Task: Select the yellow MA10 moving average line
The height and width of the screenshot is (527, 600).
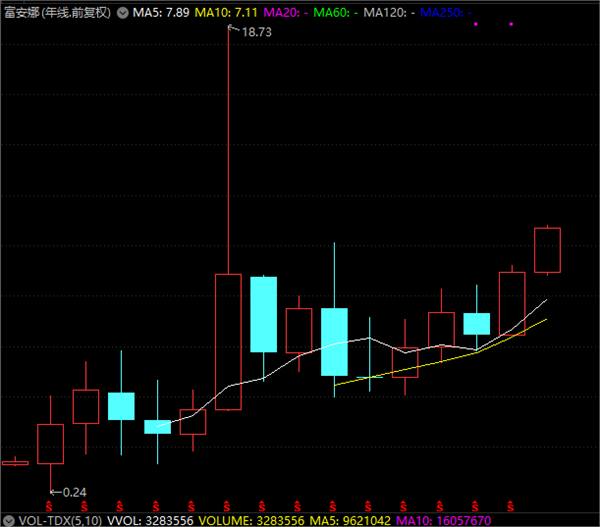Action: coord(440,362)
